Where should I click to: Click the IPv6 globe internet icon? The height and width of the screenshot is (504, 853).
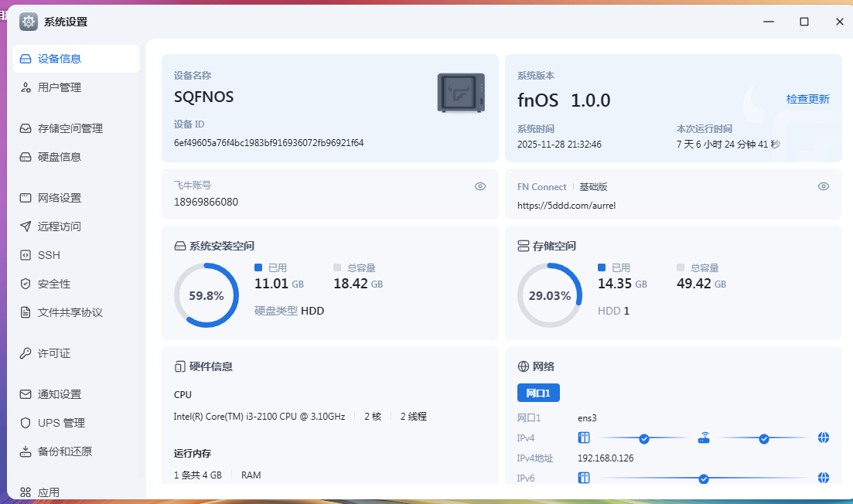point(824,478)
